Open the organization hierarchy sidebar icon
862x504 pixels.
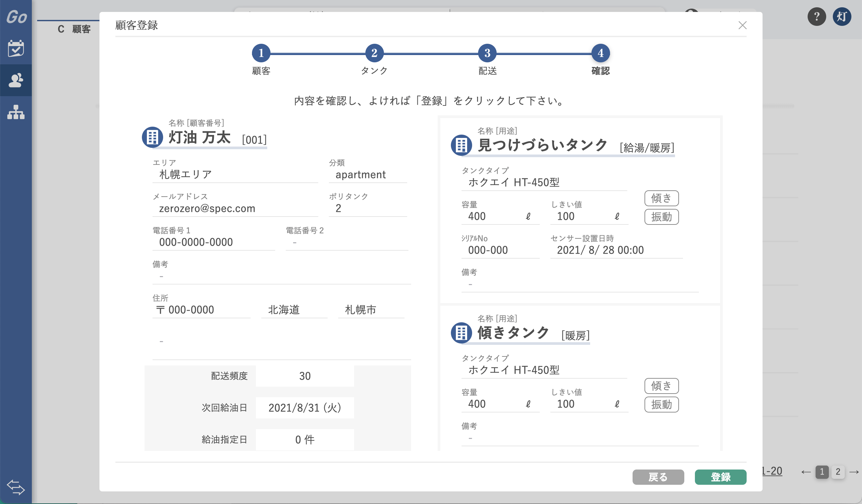[x=16, y=112]
